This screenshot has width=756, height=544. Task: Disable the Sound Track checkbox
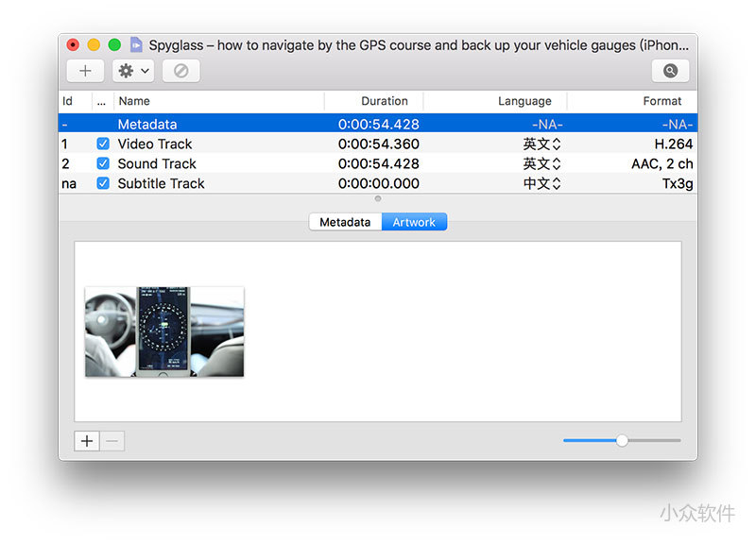(103, 164)
